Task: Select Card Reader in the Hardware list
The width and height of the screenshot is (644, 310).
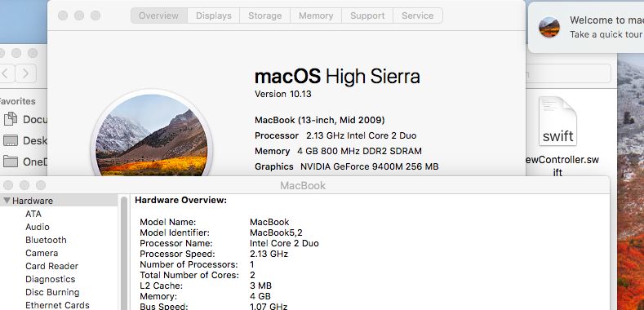Action: click(x=51, y=266)
